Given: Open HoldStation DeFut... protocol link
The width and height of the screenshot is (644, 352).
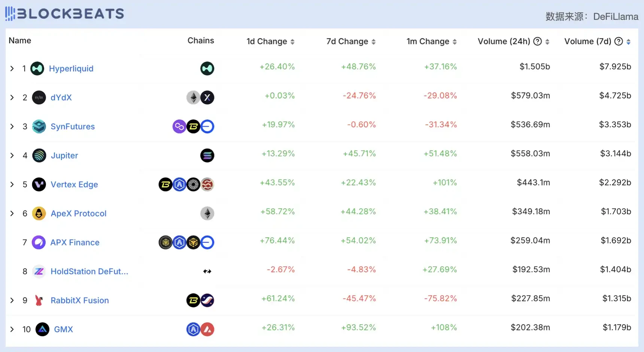Looking at the screenshot, I should 89,271.
